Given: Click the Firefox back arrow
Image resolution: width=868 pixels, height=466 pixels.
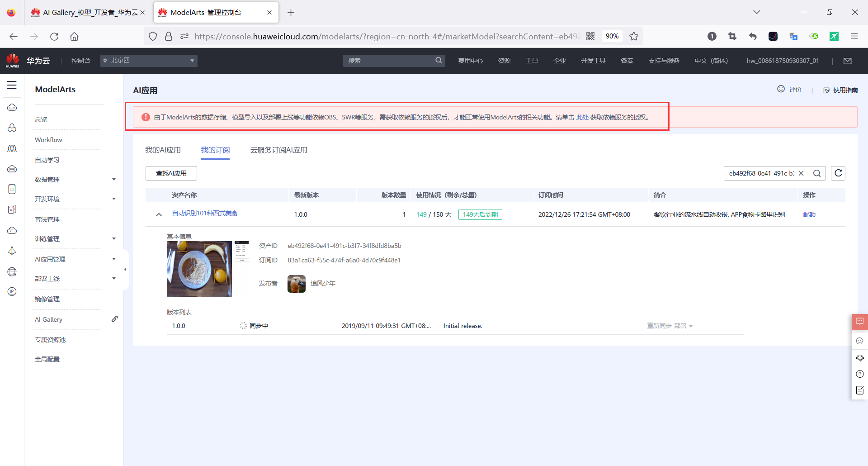Looking at the screenshot, I should (14, 36).
